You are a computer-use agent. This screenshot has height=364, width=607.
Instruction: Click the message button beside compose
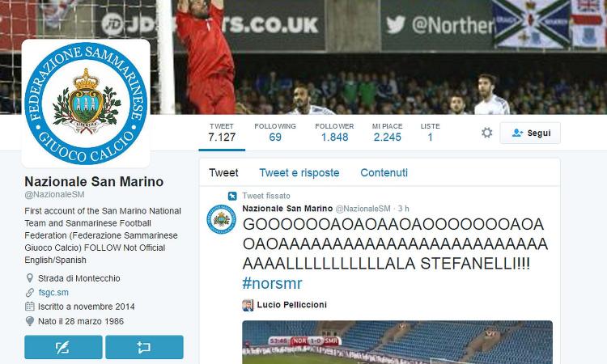tap(144, 347)
